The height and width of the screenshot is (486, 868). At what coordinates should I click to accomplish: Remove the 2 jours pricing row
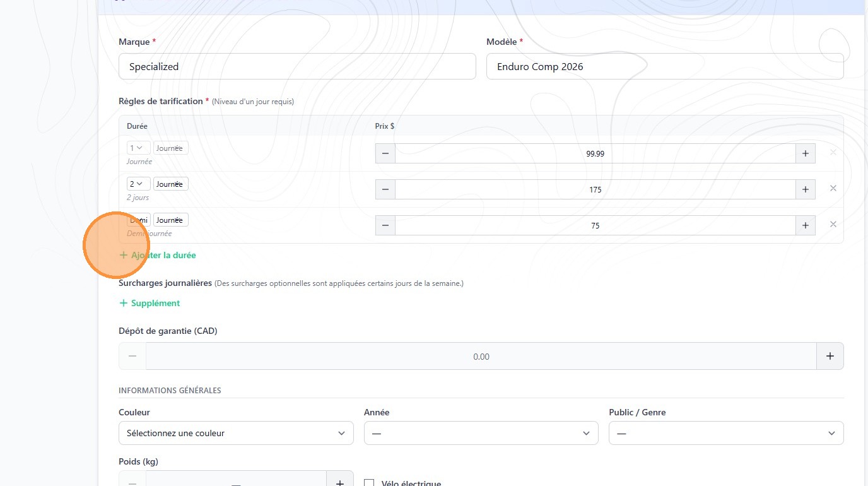tap(833, 188)
